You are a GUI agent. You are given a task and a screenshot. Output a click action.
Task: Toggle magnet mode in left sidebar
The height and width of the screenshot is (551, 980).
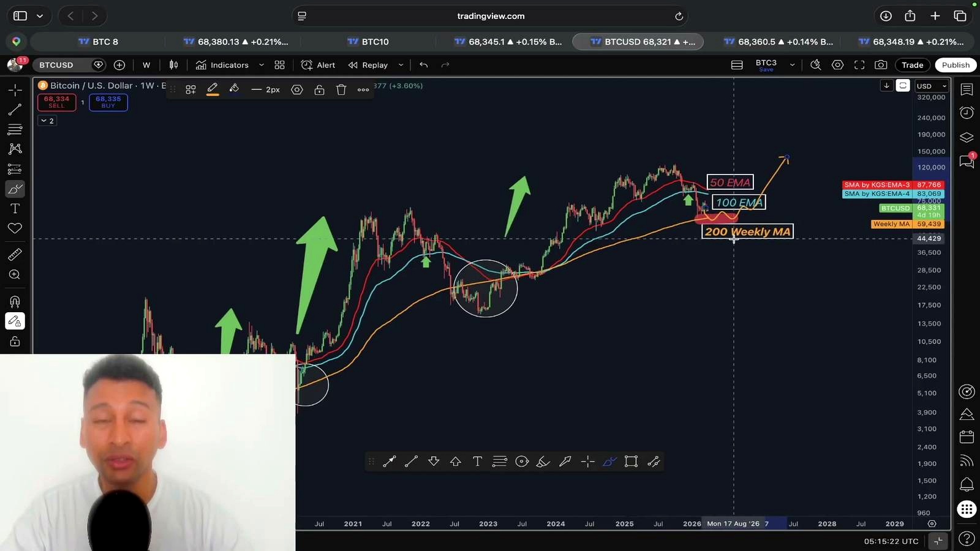coord(15,301)
